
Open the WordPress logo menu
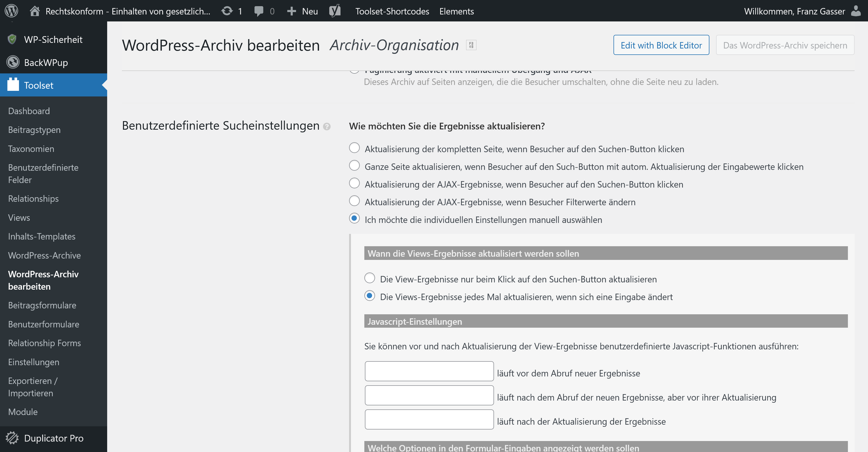coord(12,11)
